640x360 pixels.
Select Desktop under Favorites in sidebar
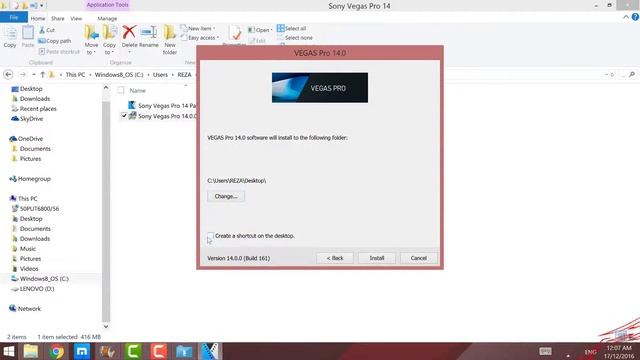[x=27, y=89]
